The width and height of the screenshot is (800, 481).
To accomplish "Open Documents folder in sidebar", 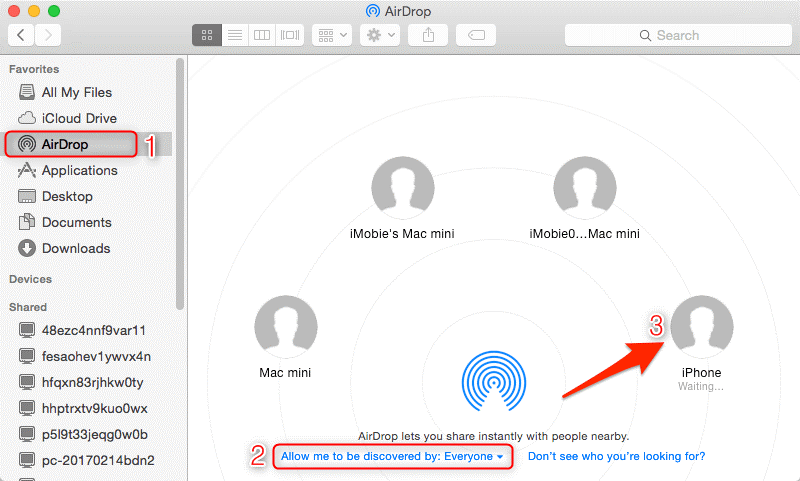I will (65, 222).
